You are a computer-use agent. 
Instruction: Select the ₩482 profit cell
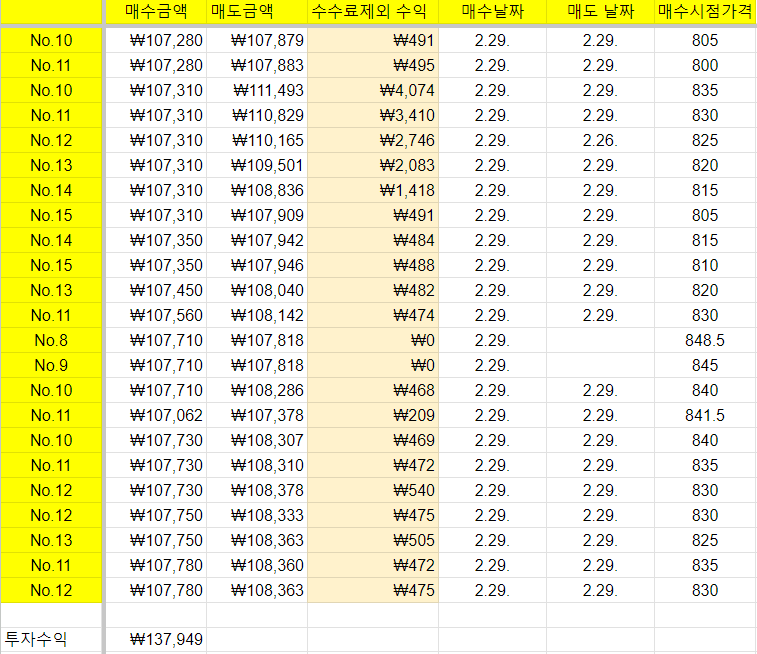pos(373,290)
